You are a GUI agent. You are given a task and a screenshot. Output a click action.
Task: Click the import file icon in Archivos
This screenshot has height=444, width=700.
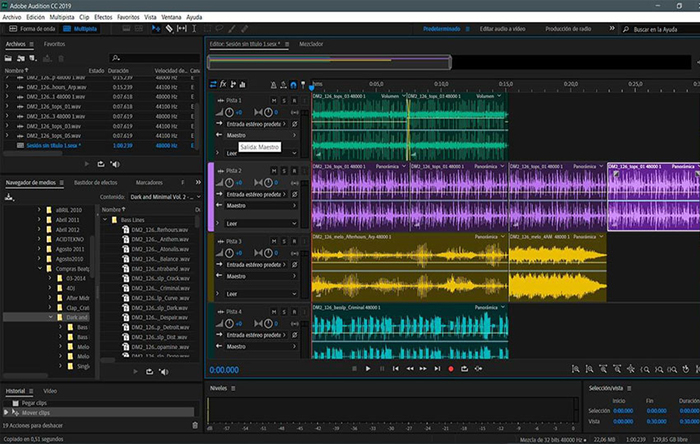point(21,58)
